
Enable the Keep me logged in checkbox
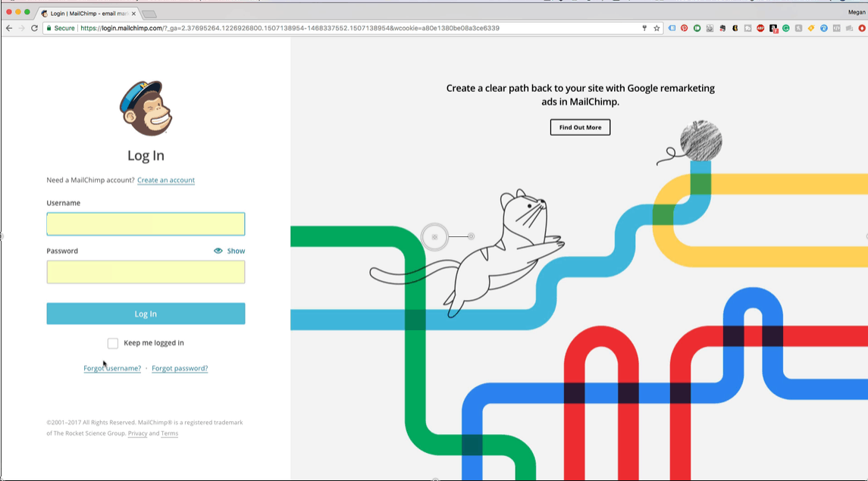[x=113, y=343]
